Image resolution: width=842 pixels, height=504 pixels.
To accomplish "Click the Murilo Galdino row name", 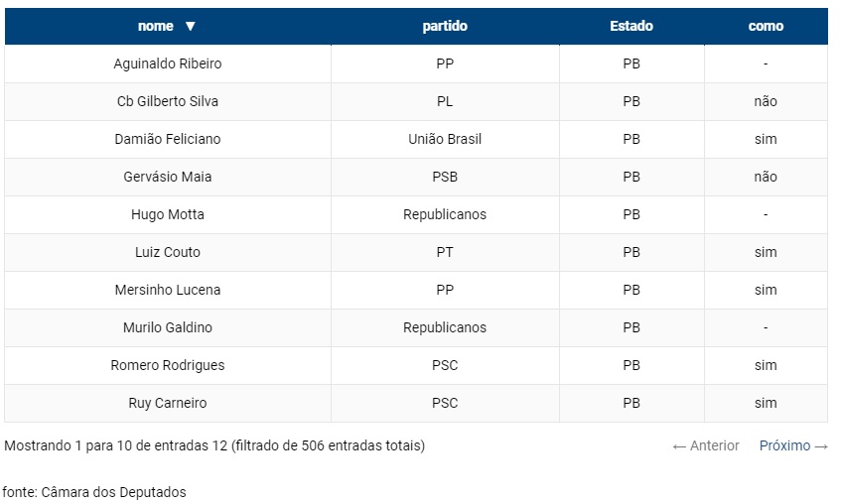I will (x=168, y=327).
